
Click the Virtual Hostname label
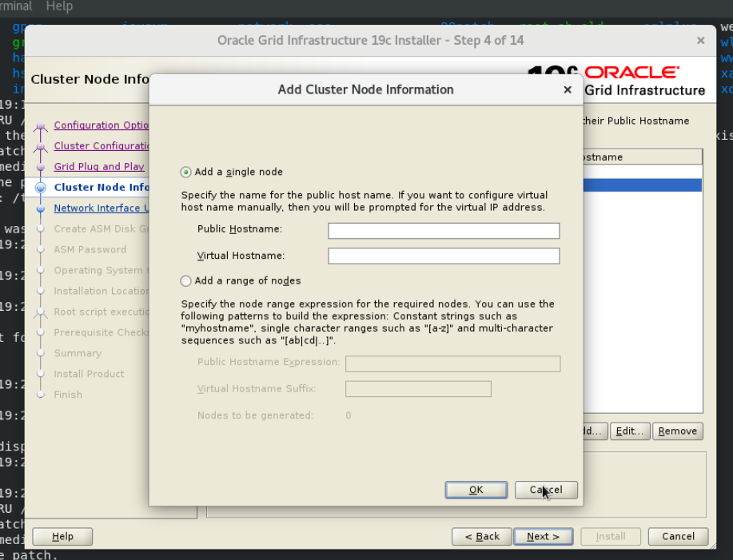click(x=241, y=256)
